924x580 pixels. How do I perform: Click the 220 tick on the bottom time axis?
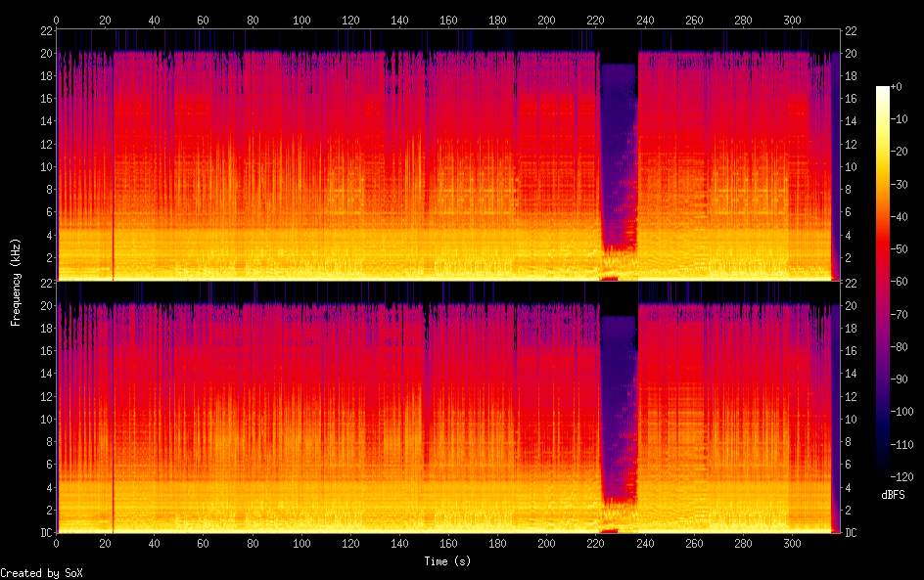point(596,543)
